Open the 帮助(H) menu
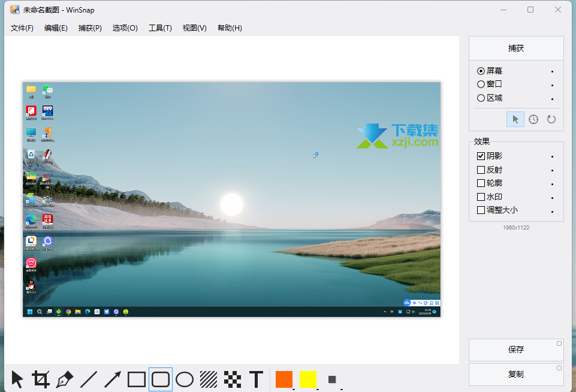The height and width of the screenshot is (392, 576). (230, 28)
